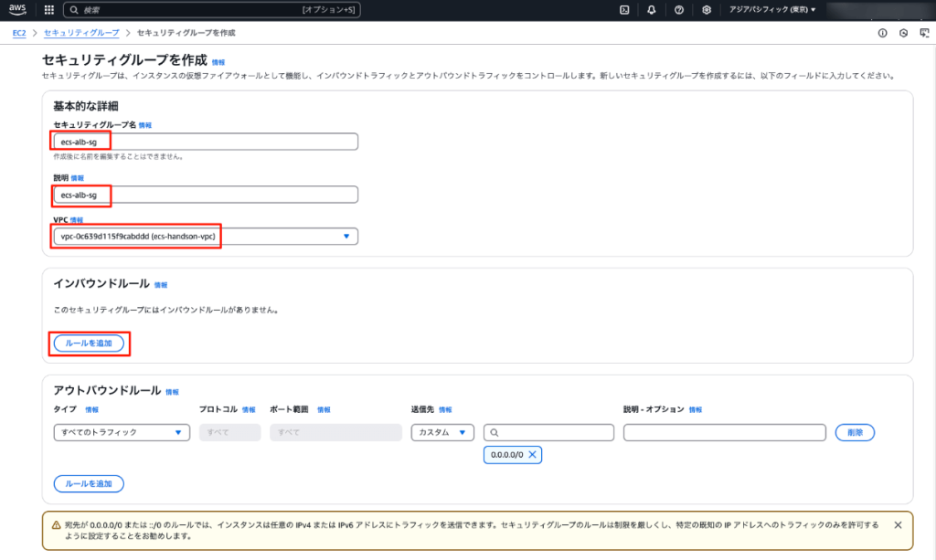The height and width of the screenshot is (560, 936).
Task: Navigate to セキュリティグループ breadcrumb
Action: coord(81,33)
